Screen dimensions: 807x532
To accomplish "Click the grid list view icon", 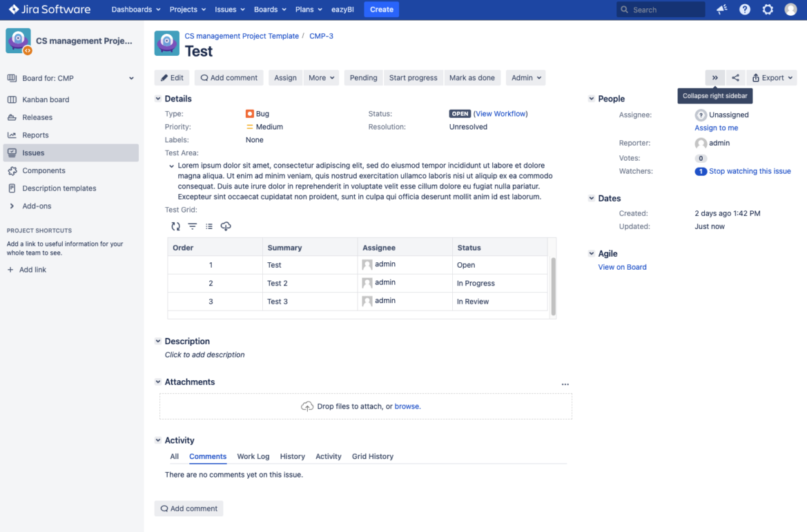I will (x=211, y=226).
